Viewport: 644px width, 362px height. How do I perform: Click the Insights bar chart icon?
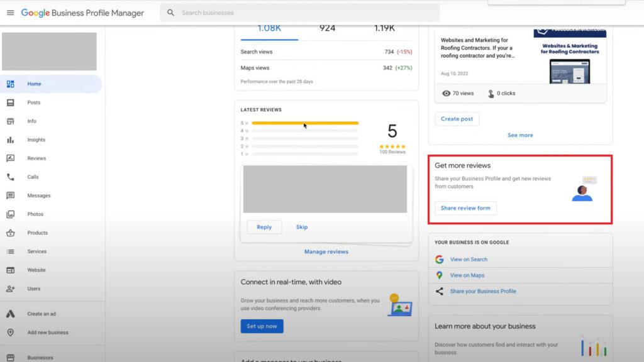pos(10,140)
